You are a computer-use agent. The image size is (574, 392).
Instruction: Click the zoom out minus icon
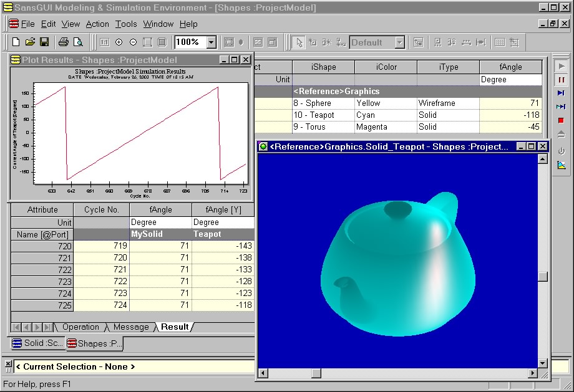pyautogui.click(x=133, y=42)
